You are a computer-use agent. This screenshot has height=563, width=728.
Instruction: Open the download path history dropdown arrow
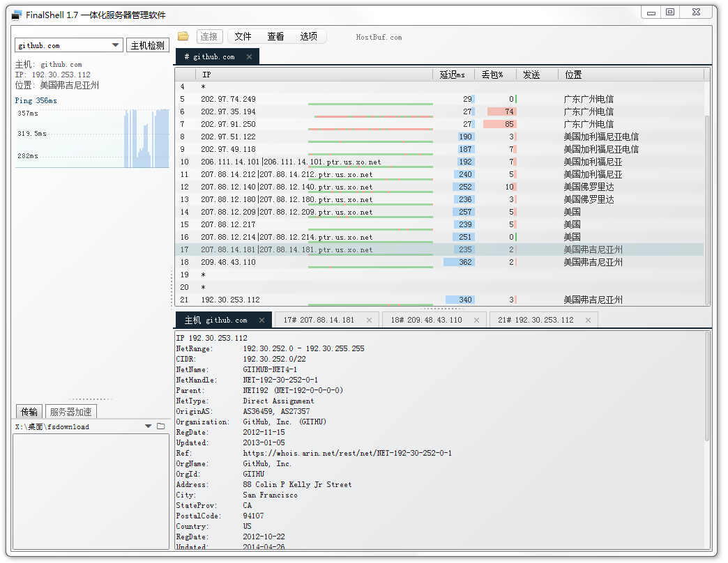click(148, 426)
